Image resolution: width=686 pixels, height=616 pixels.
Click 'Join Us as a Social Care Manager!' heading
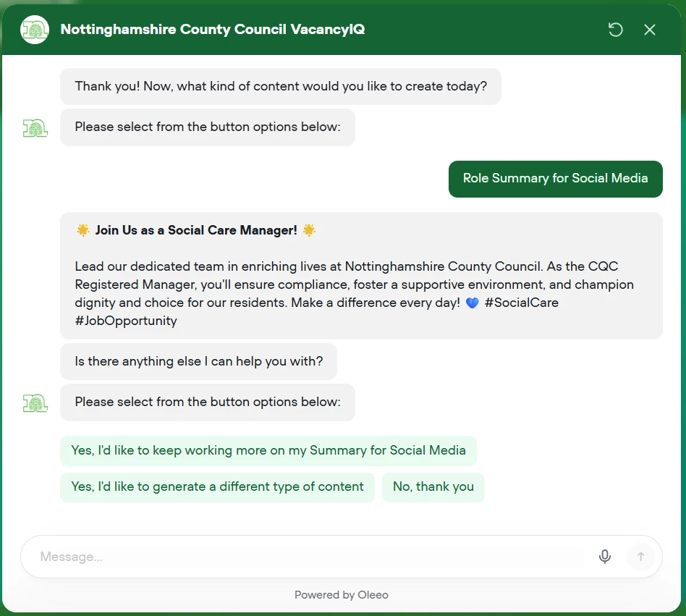(196, 230)
